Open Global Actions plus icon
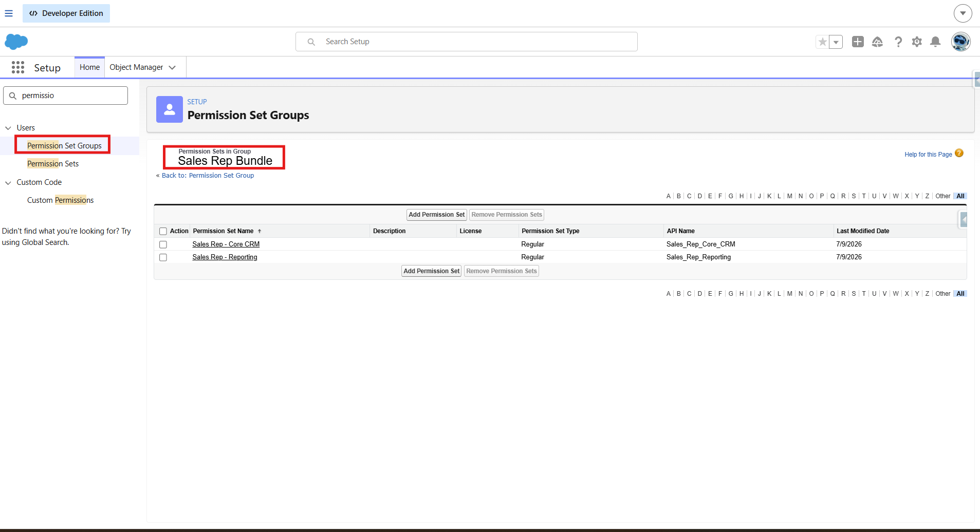 [x=858, y=42]
